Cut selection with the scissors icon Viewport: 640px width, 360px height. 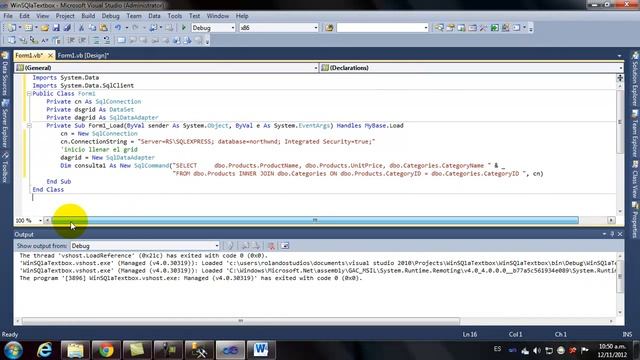click(81, 28)
